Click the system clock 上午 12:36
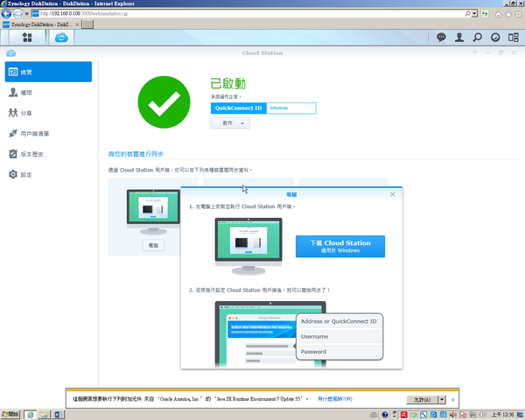 [502, 415]
